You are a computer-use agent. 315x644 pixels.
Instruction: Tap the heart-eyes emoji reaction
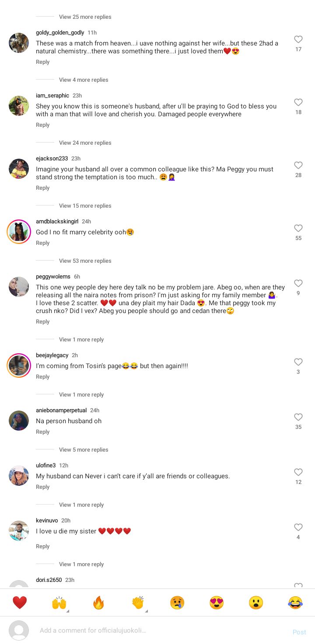pyautogui.click(x=217, y=603)
